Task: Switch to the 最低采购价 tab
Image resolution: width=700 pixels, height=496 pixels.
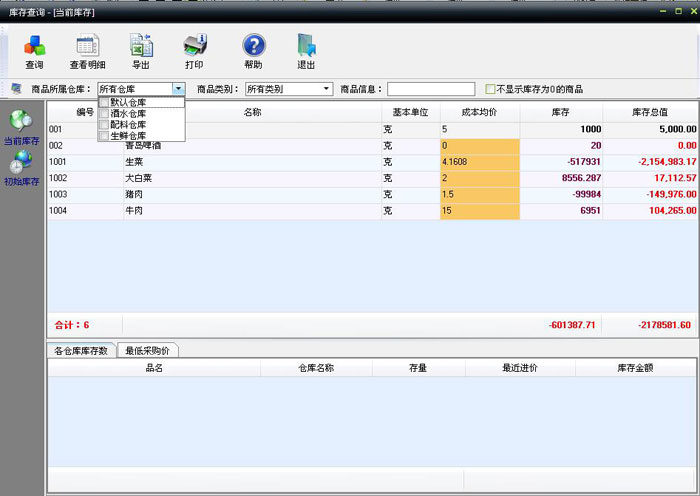Action: [149, 351]
